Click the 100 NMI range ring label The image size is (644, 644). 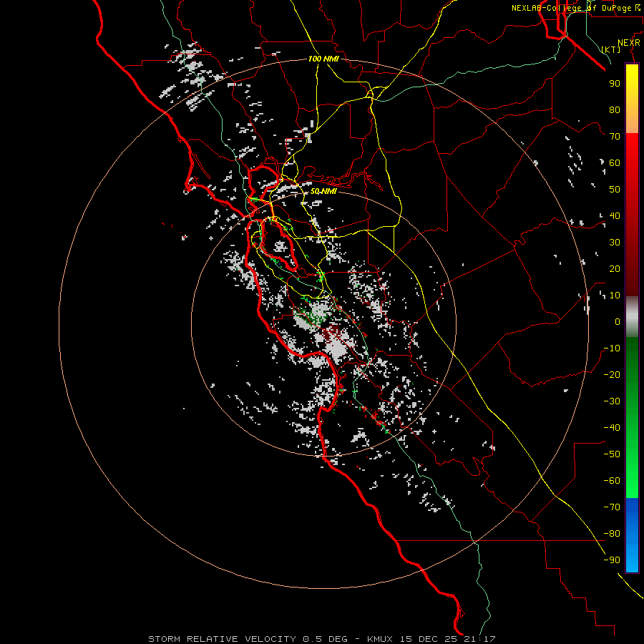click(x=323, y=59)
